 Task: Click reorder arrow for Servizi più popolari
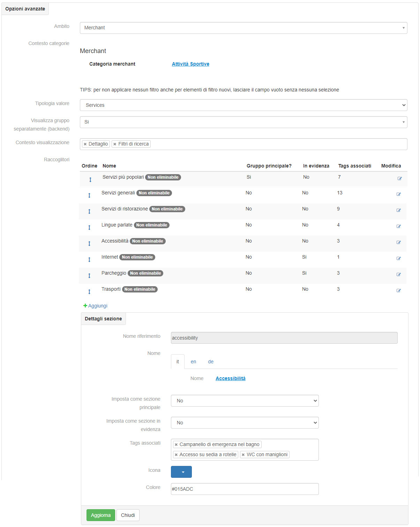click(x=90, y=179)
